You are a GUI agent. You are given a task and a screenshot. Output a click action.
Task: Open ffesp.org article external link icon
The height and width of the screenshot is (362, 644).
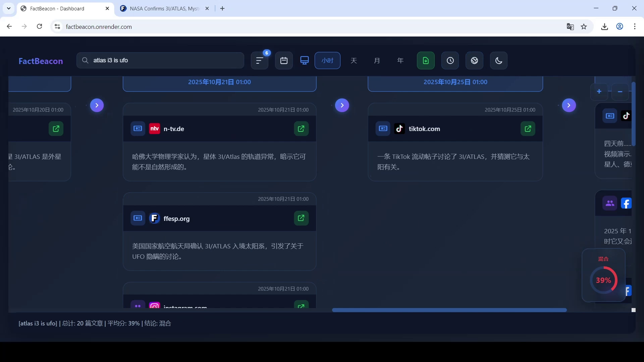301,218
